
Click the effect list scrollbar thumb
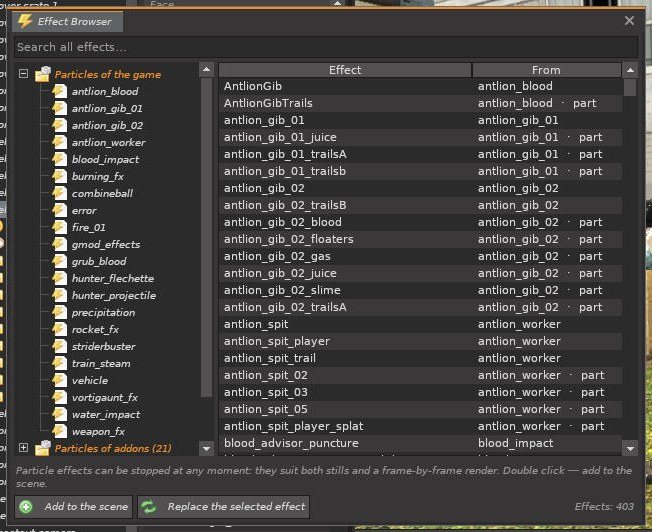click(630, 87)
